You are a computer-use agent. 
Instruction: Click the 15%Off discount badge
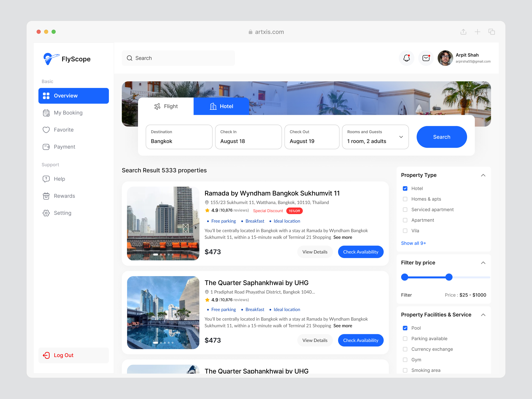(294, 211)
